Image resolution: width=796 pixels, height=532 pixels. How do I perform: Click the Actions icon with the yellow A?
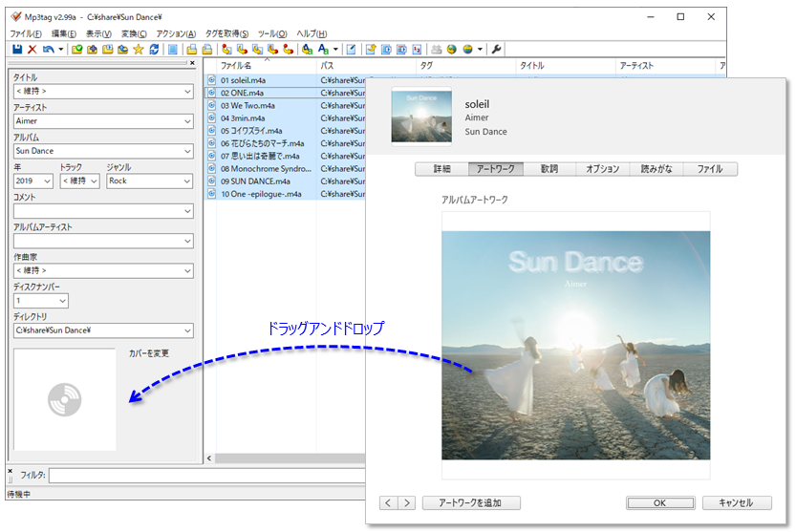[x=307, y=50]
